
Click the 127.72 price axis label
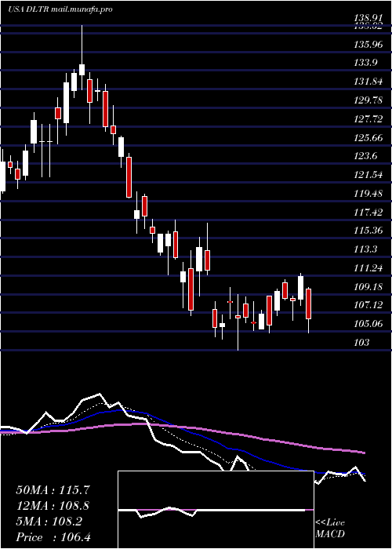point(370,119)
